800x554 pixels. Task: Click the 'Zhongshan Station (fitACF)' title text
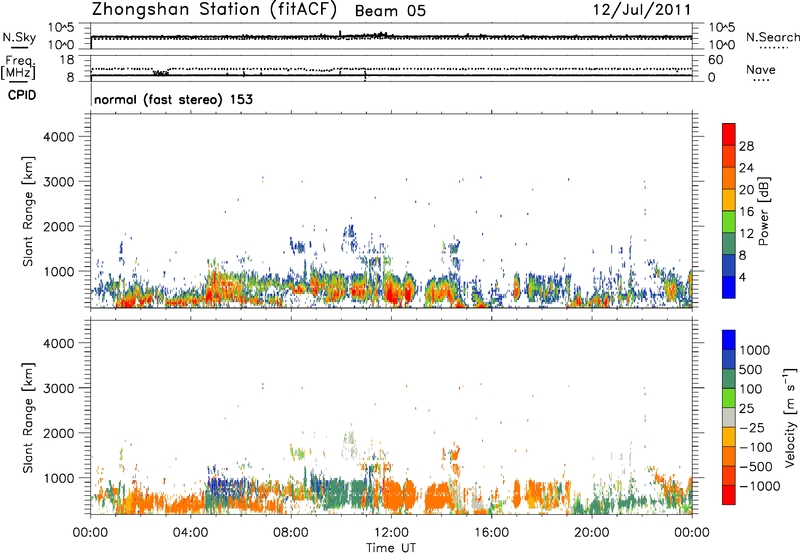pos(214,10)
